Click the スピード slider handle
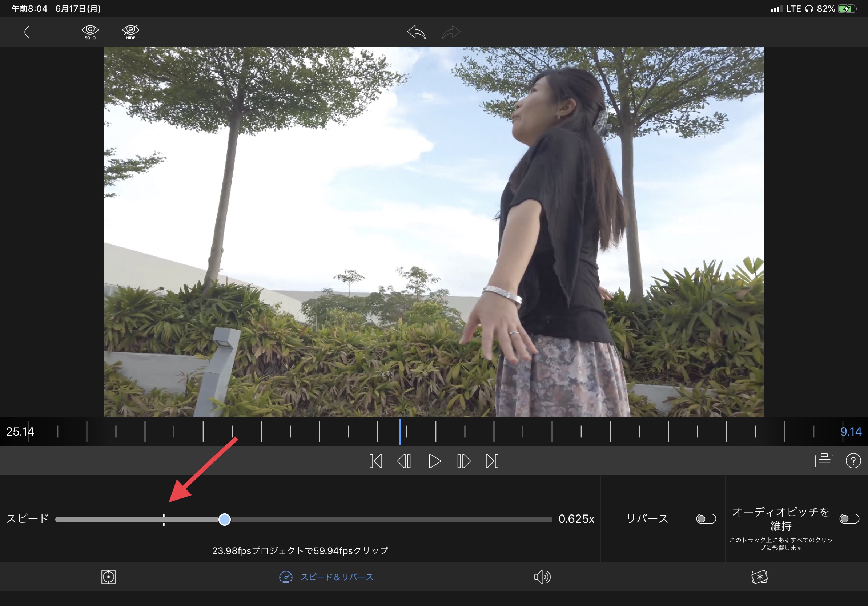This screenshot has width=868, height=606. tap(225, 520)
